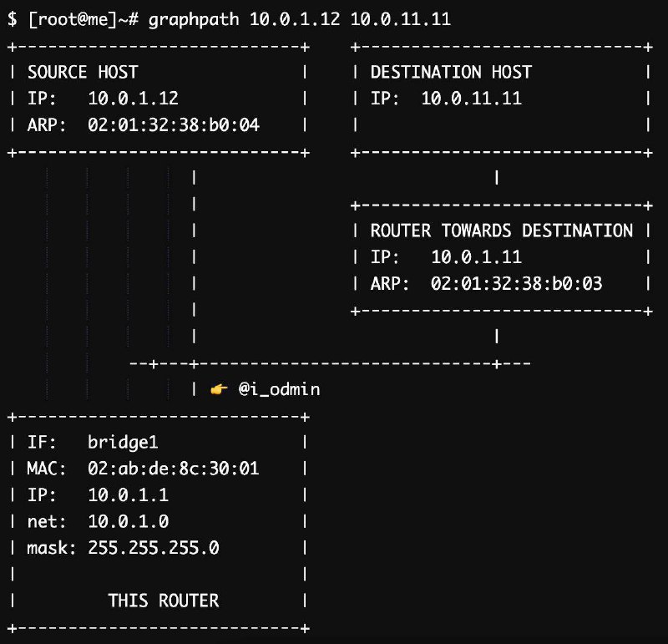Click the pointing hand emoji icon
668x644 pixels.
pos(219,389)
